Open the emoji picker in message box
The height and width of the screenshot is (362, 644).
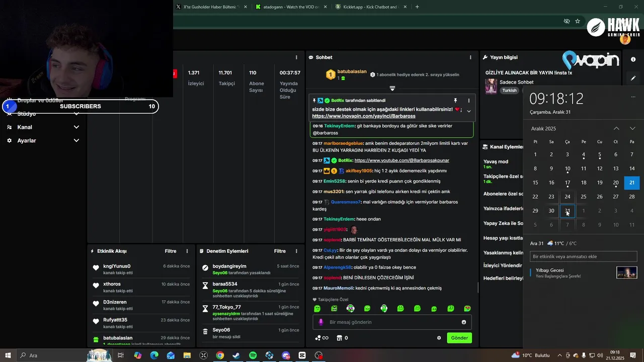pyautogui.click(x=464, y=322)
